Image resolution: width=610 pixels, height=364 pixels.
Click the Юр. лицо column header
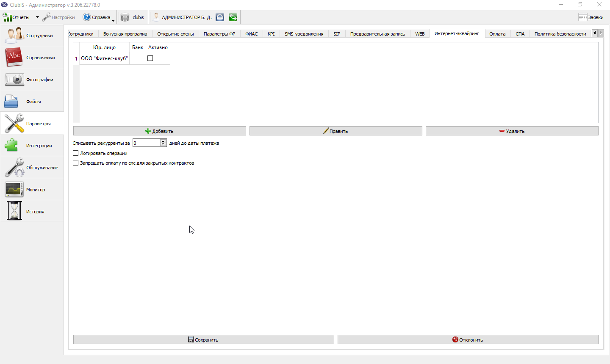pyautogui.click(x=104, y=47)
